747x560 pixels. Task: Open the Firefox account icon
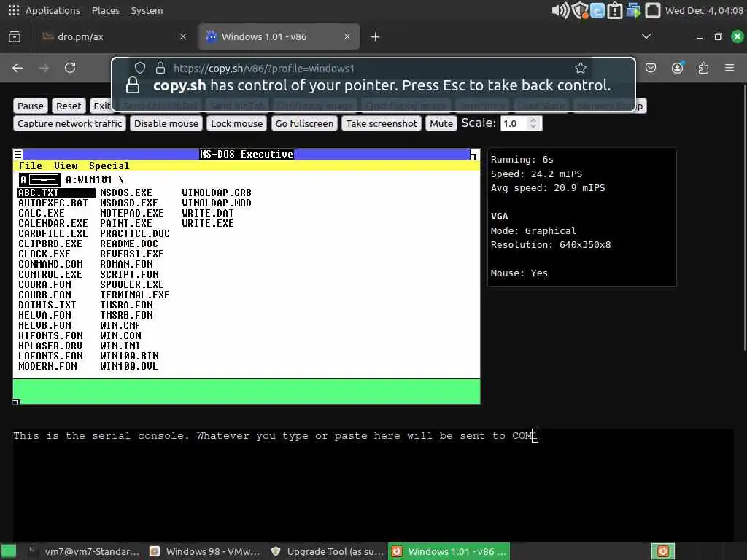coord(677,68)
